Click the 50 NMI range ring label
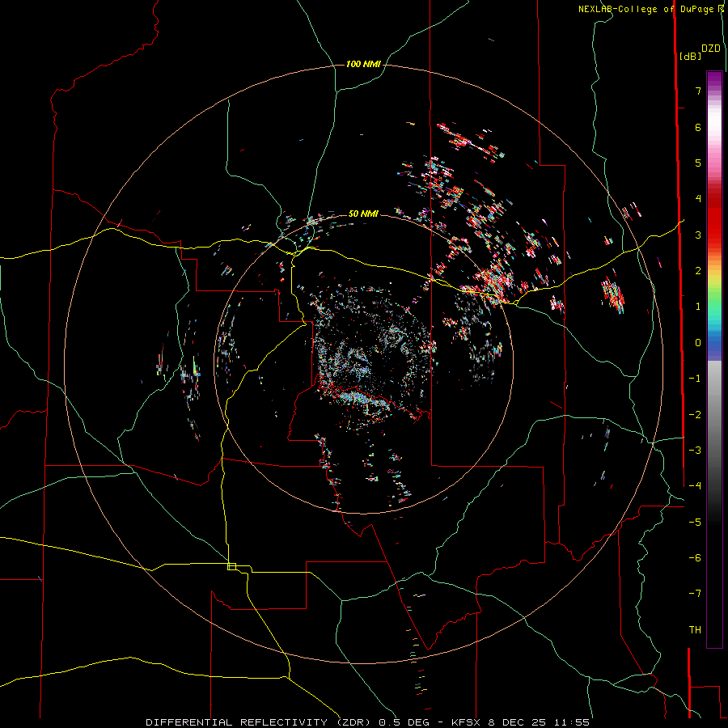The height and width of the screenshot is (728, 728). point(363,214)
